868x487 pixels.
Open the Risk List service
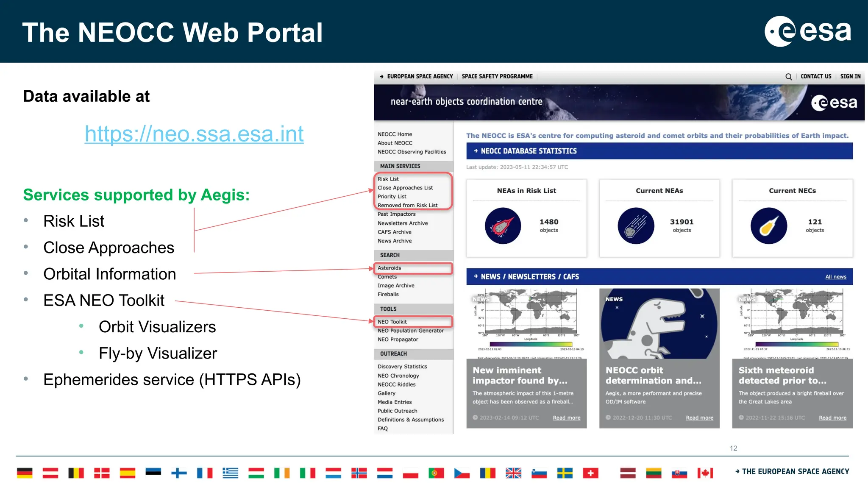(x=388, y=179)
